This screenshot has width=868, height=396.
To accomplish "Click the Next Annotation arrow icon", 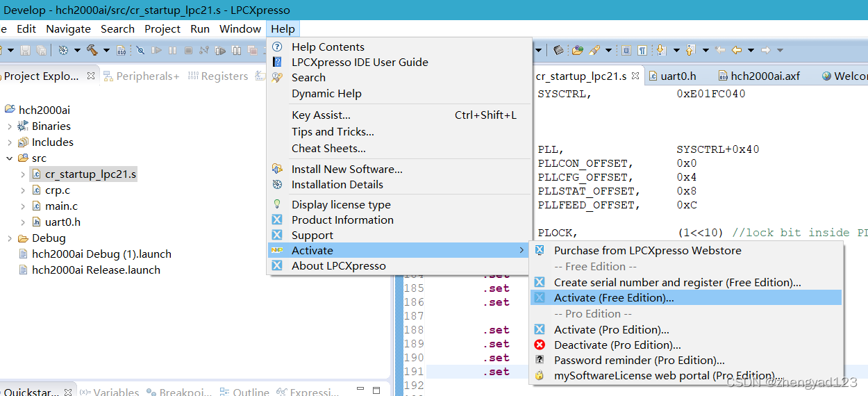I will pyautogui.click(x=660, y=50).
